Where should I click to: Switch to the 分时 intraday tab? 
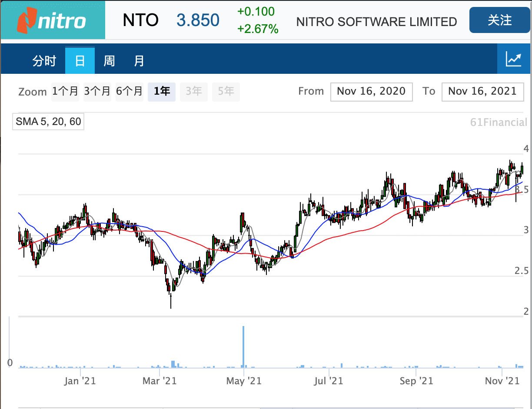(44, 61)
